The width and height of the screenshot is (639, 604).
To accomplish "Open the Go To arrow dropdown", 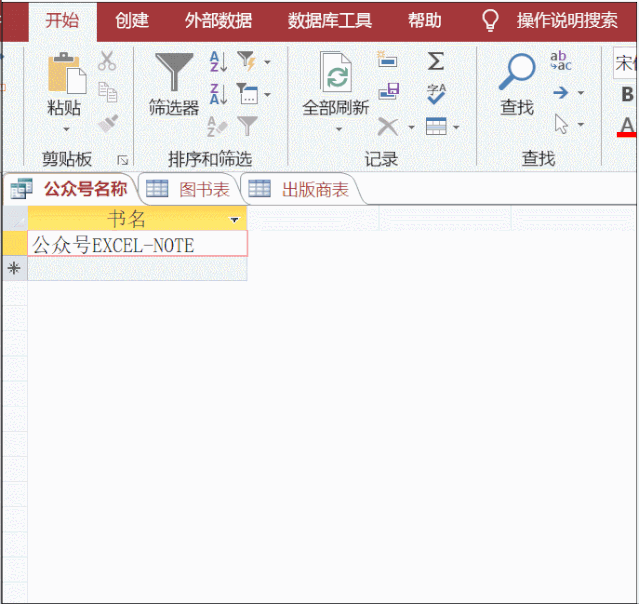I will click(x=566, y=93).
